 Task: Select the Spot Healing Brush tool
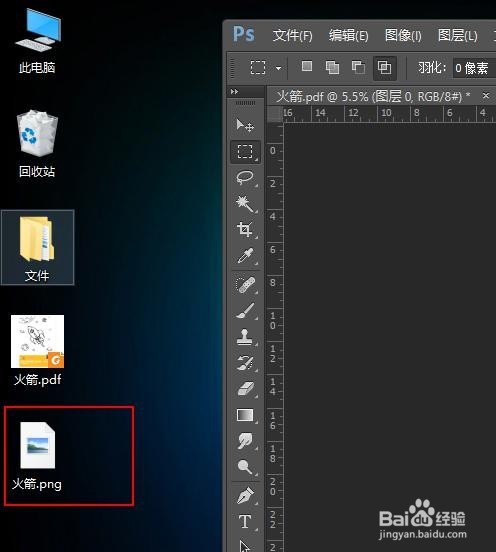(x=245, y=285)
